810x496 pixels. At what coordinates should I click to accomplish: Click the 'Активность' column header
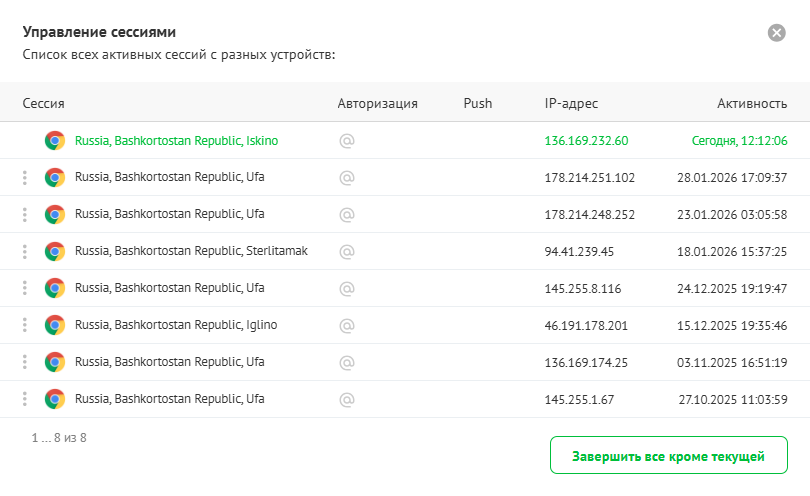click(x=751, y=103)
